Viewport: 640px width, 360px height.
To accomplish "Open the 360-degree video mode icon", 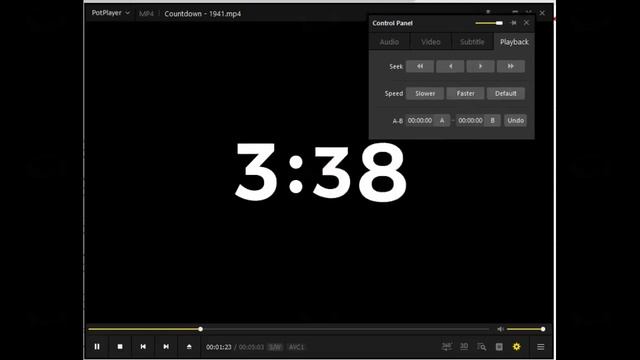I will point(447,347).
